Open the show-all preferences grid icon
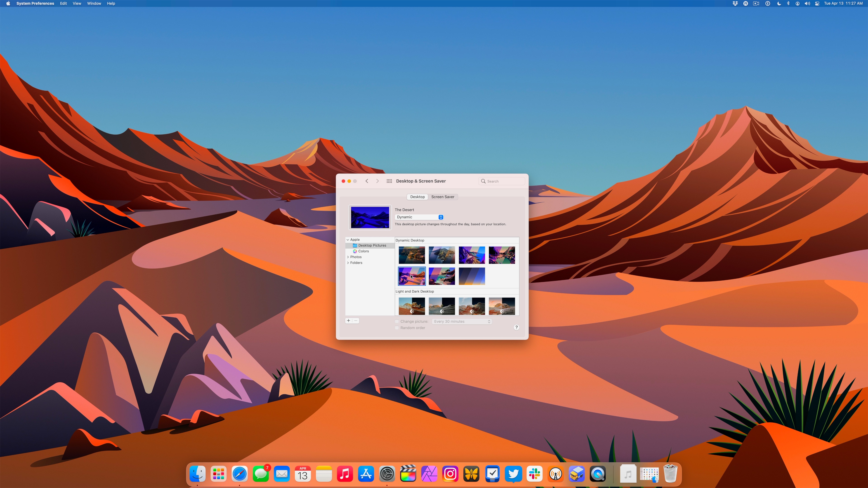868x488 pixels. (x=389, y=181)
